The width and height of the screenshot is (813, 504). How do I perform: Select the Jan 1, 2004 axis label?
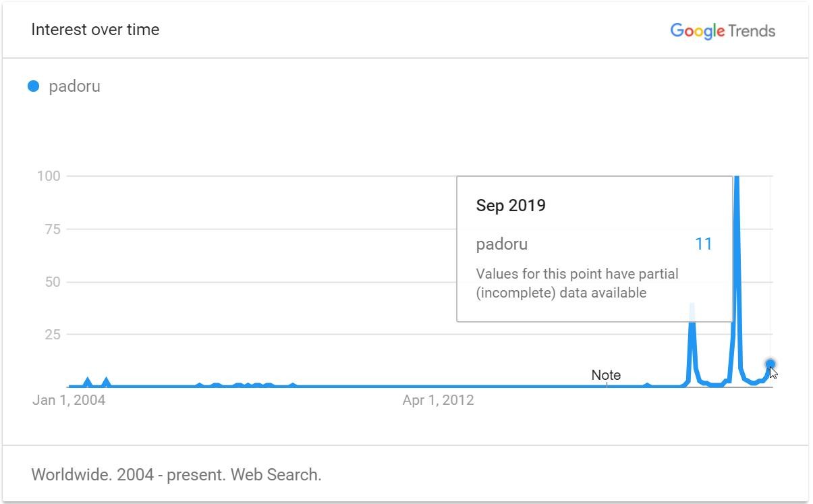pos(69,400)
